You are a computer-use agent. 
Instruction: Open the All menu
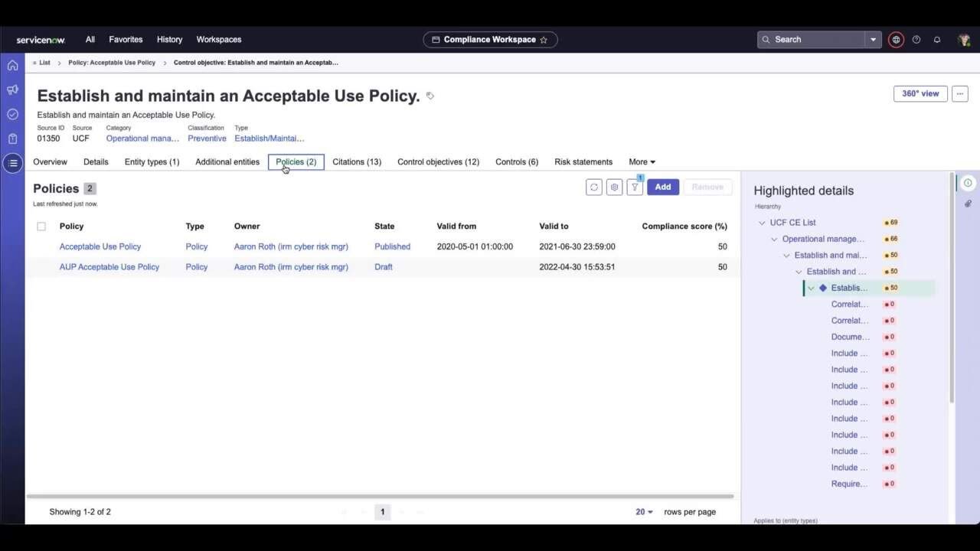[90, 40]
